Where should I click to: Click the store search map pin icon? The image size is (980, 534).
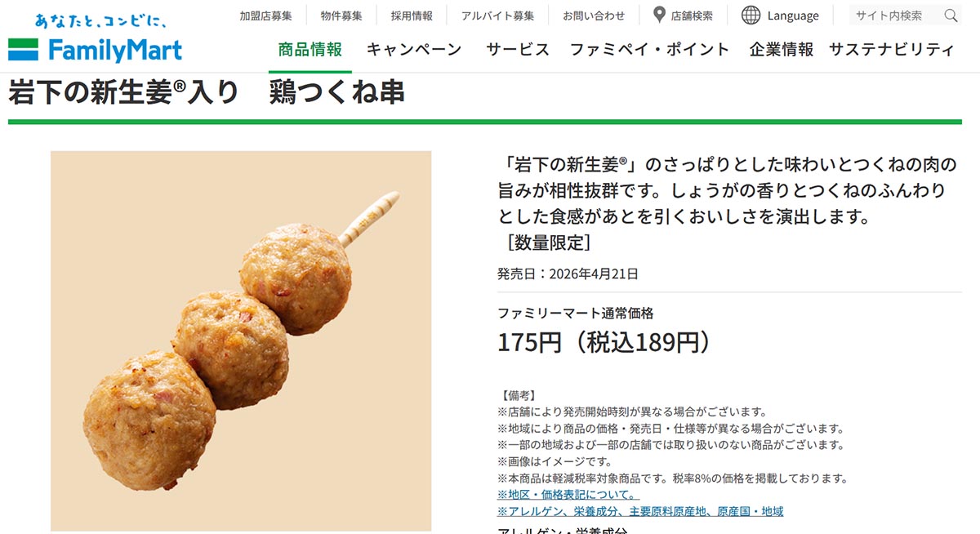click(x=659, y=15)
